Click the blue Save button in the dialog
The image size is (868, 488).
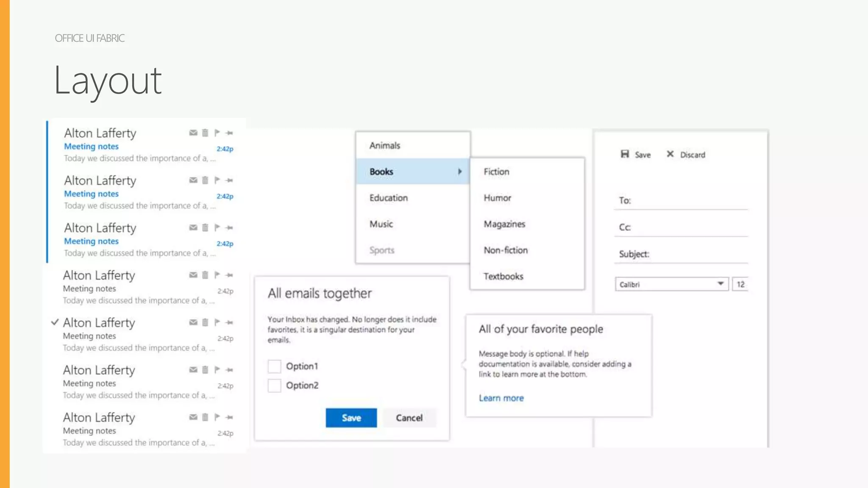click(351, 418)
